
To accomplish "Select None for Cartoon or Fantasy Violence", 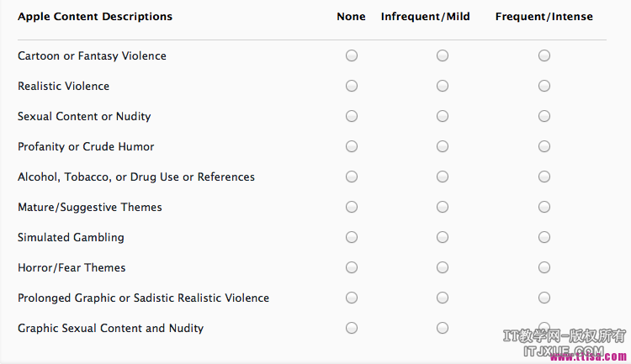I will 352,55.
